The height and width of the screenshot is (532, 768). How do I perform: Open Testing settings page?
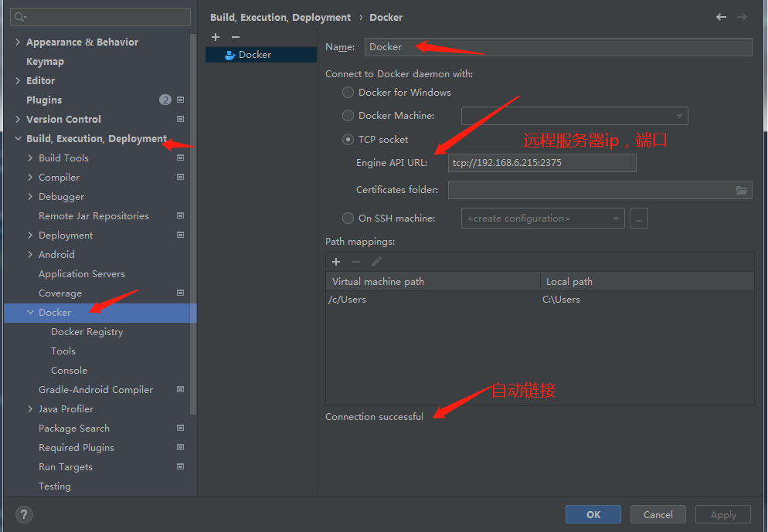coord(55,486)
